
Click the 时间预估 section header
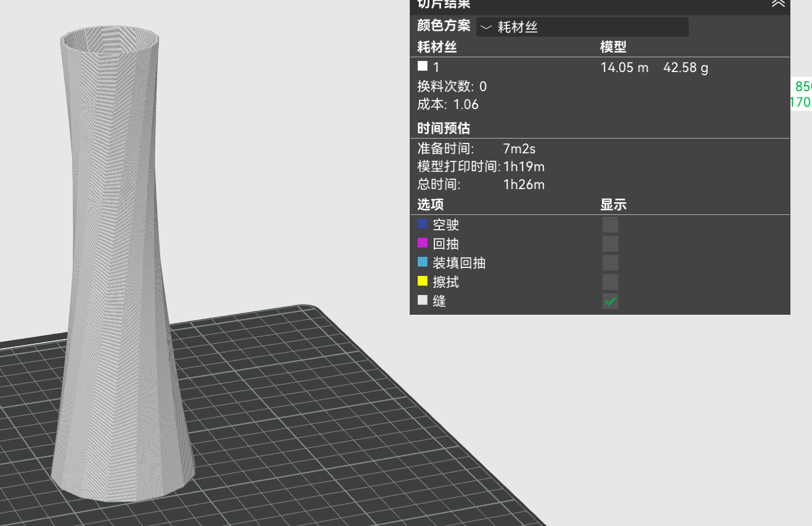click(x=444, y=128)
